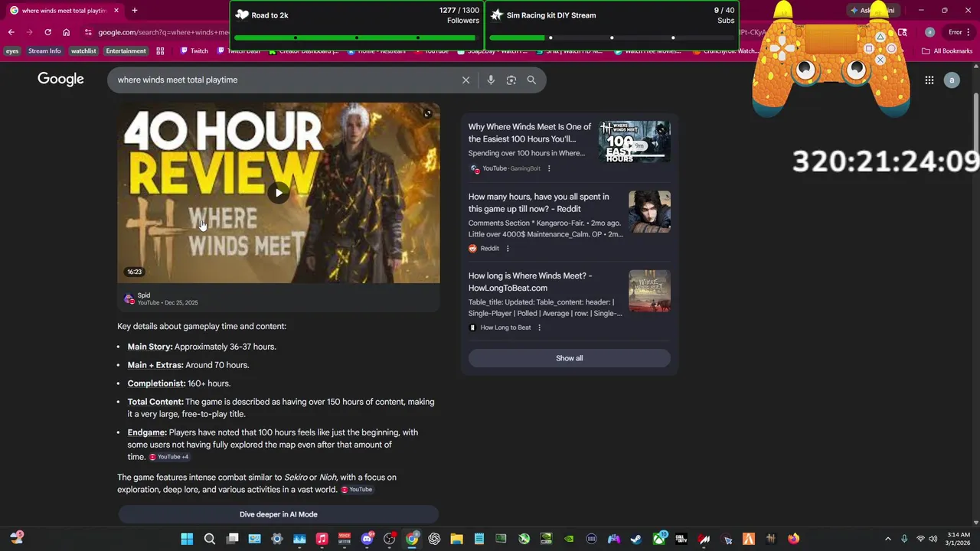This screenshot has height=551, width=980.
Task: Open the 100 Easy Hours video thumbnail
Action: point(635,142)
